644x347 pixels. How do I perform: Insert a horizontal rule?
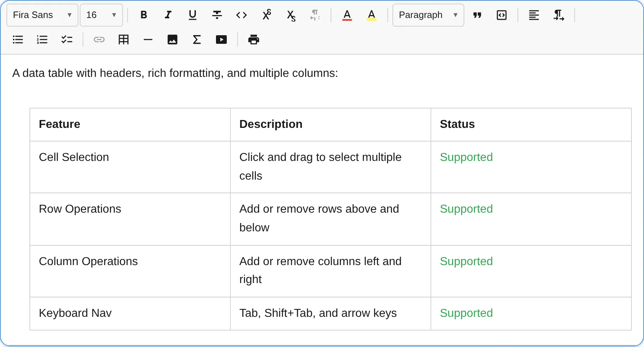[148, 40]
